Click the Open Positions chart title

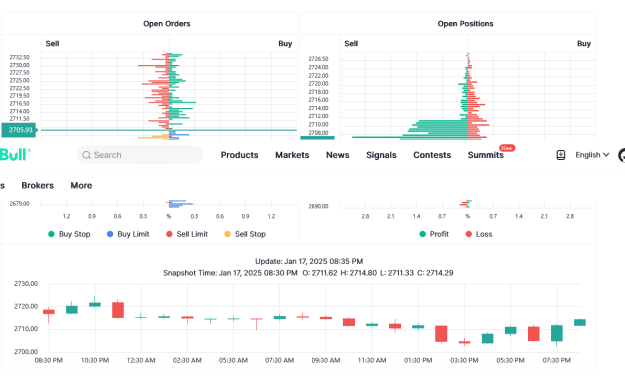(465, 24)
